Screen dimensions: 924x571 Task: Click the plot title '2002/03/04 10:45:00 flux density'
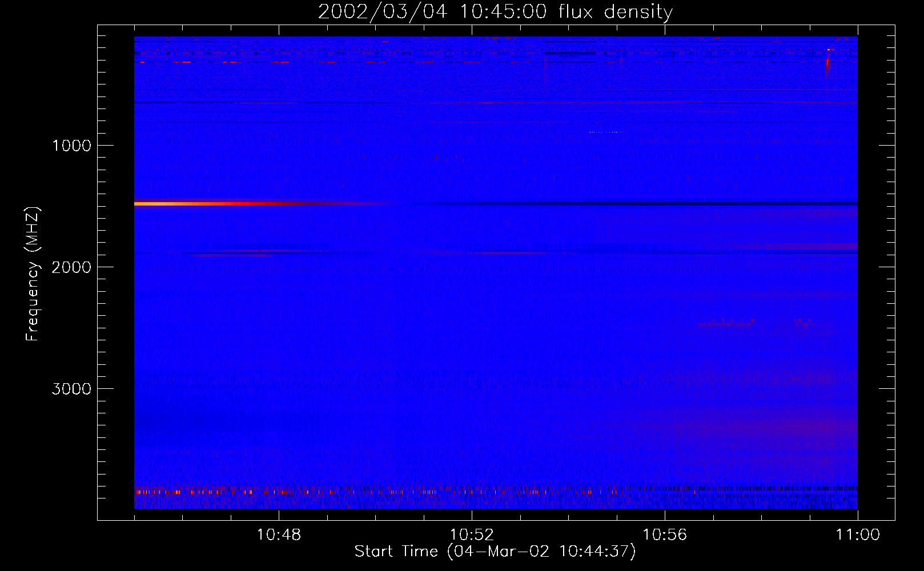click(495, 11)
